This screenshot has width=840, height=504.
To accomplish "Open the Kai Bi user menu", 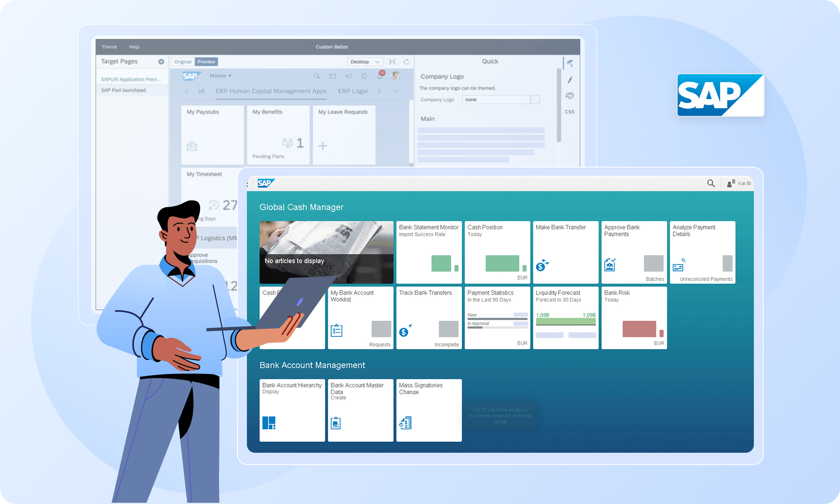I will 739,183.
